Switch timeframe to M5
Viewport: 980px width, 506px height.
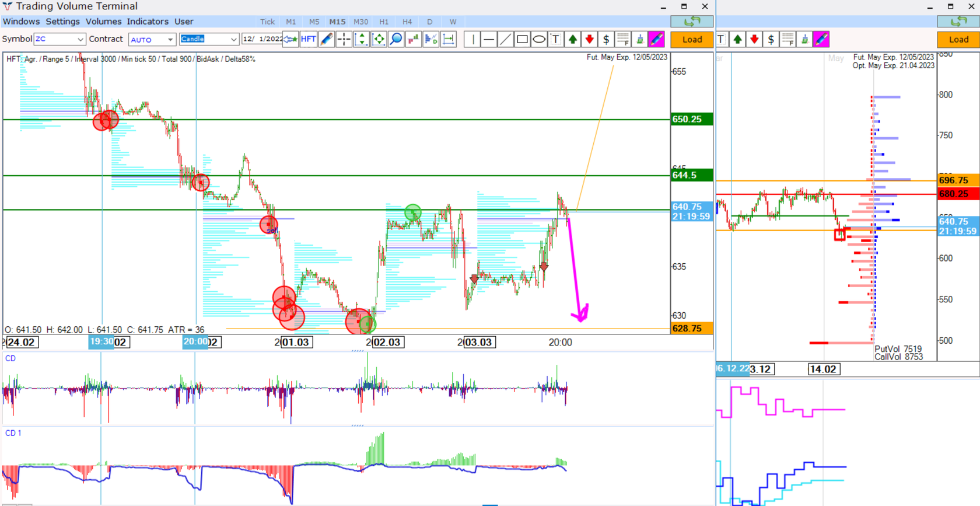tap(314, 22)
